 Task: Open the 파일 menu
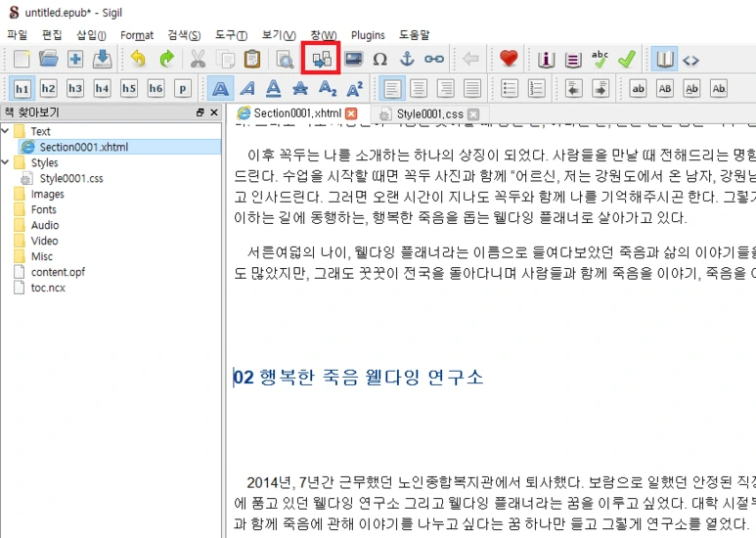pos(17,34)
